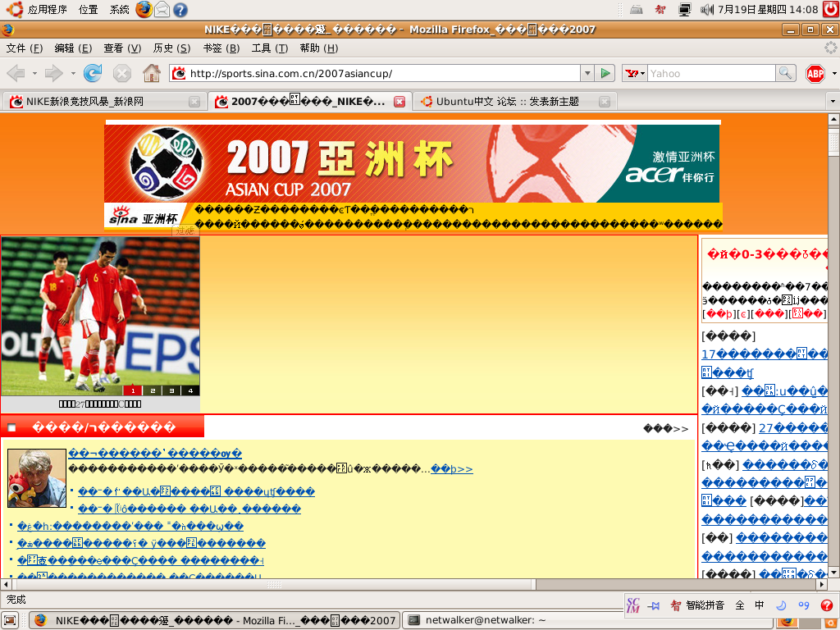Show slide 1 of the photo slideshow
840x630 pixels.
point(133,390)
